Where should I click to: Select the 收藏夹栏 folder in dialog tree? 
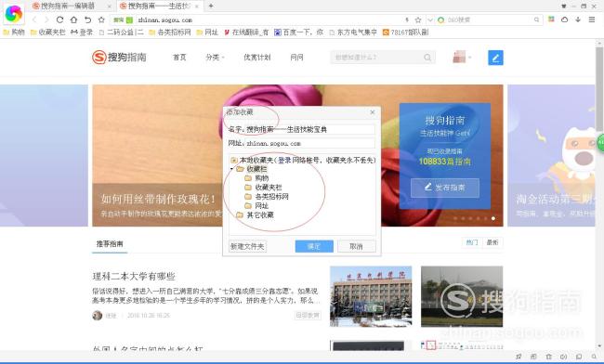pyautogui.click(x=264, y=188)
